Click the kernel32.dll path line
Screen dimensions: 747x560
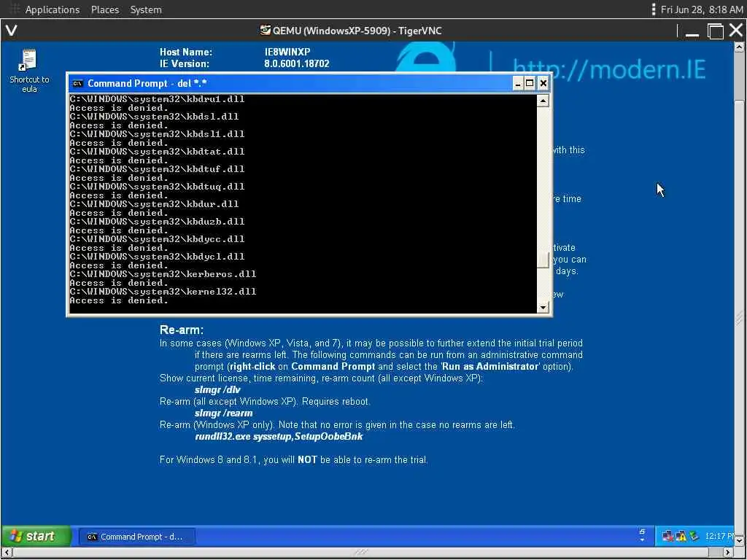(163, 292)
